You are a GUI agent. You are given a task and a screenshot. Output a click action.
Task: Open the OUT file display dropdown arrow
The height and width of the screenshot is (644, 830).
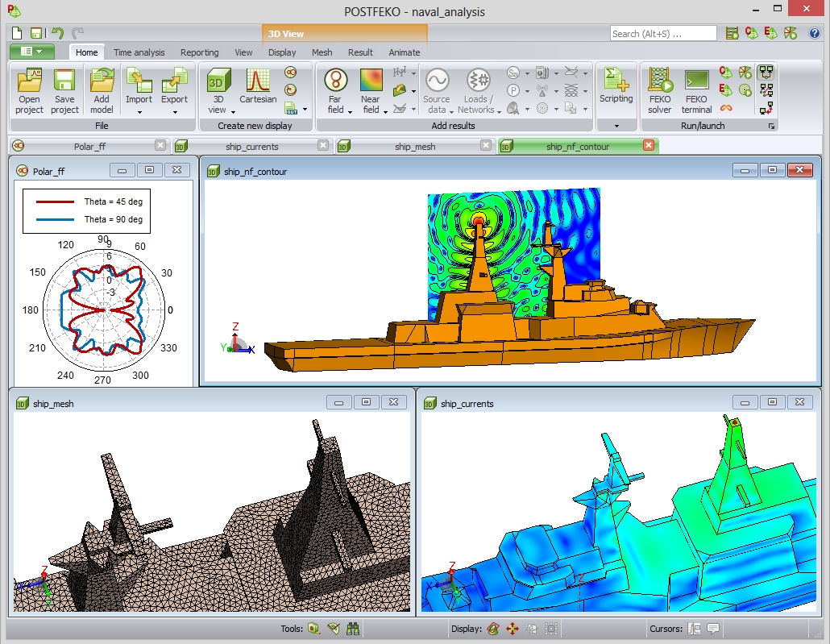[x=305, y=109]
